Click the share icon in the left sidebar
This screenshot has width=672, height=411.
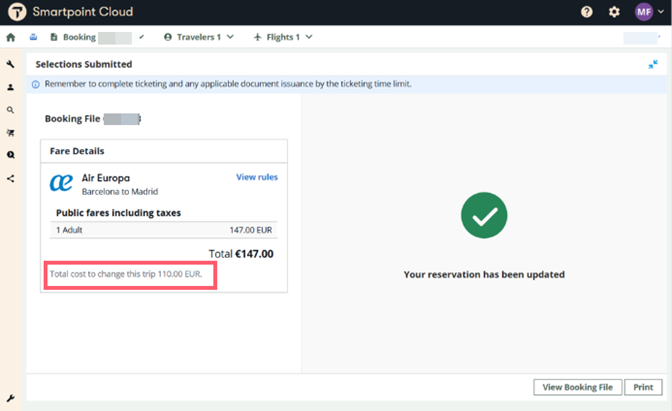(11, 179)
